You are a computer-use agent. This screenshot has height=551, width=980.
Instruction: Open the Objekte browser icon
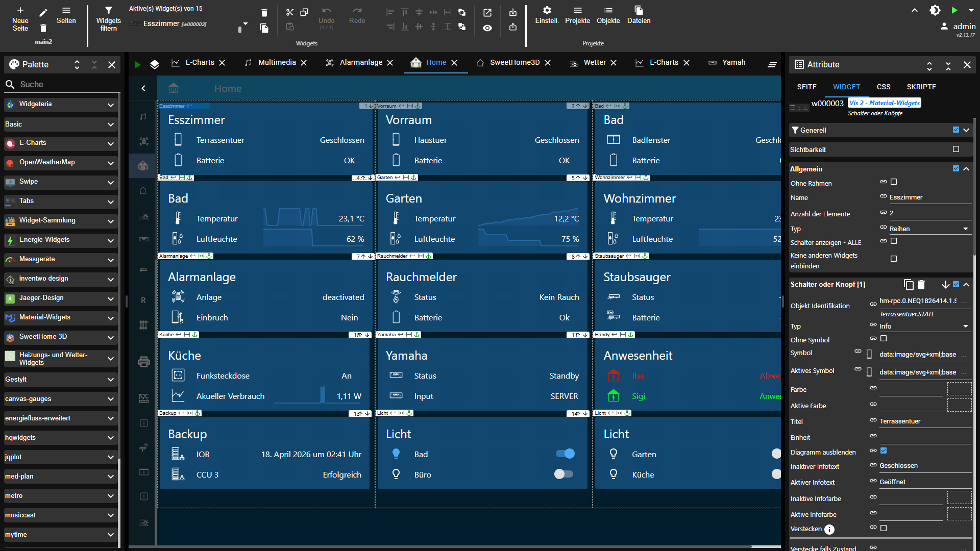tap(608, 12)
